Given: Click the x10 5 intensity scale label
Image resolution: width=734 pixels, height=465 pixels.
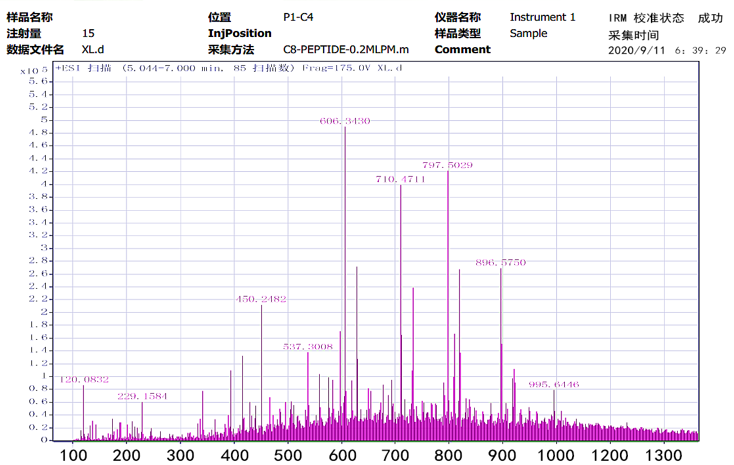Looking at the screenshot, I should (27, 69).
